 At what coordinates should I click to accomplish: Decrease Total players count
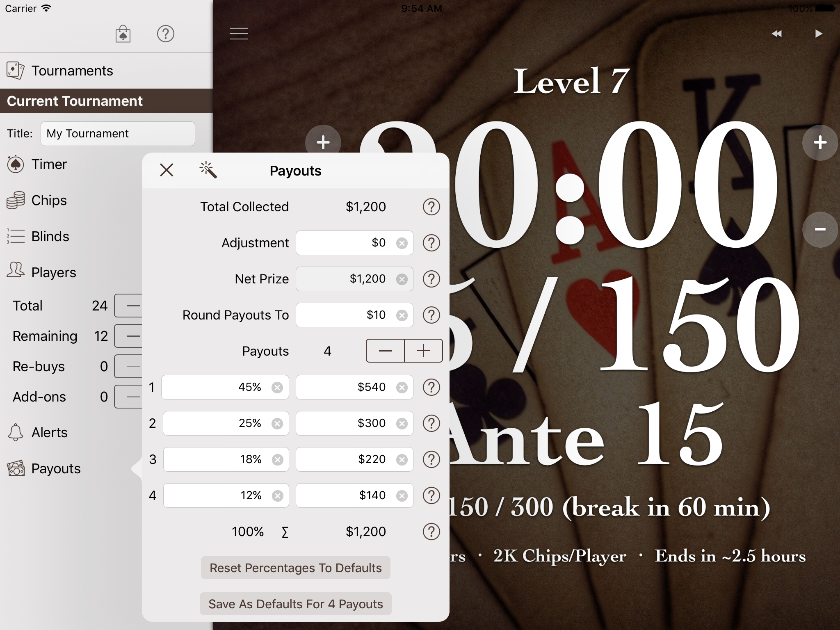pyautogui.click(x=129, y=306)
